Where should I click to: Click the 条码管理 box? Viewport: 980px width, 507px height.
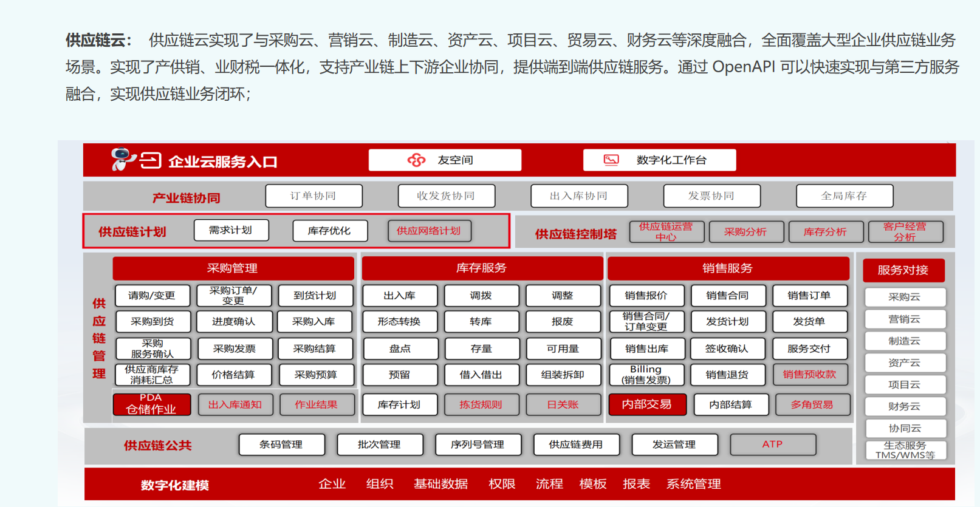282,444
